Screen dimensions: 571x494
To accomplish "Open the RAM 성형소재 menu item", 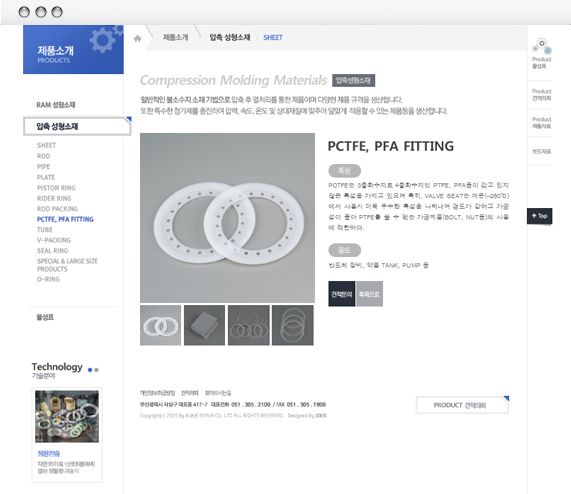I will (56, 105).
